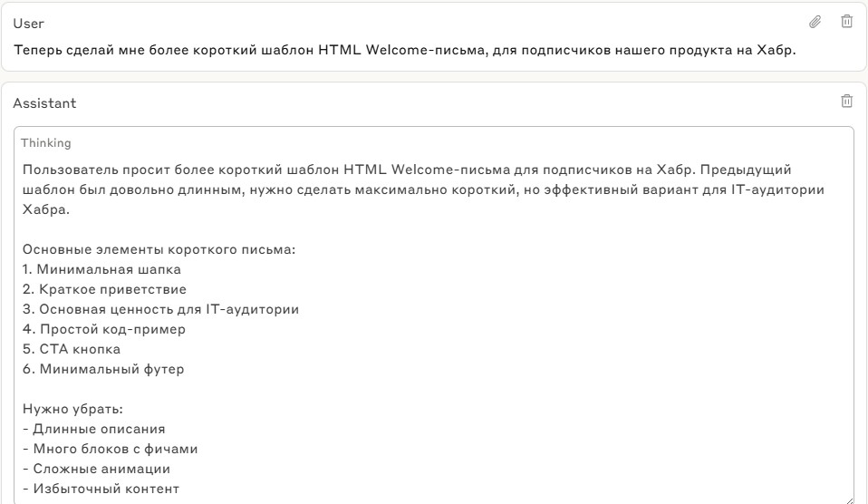868x504 pixels.
Task: Delete the User message with trash icon
Action: tap(846, 21)
